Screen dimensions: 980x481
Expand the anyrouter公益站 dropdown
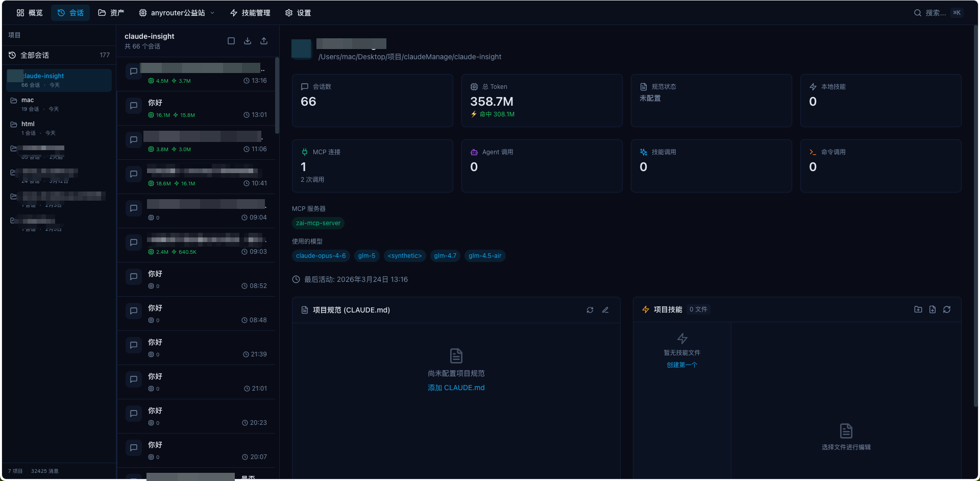pos(177,13)
